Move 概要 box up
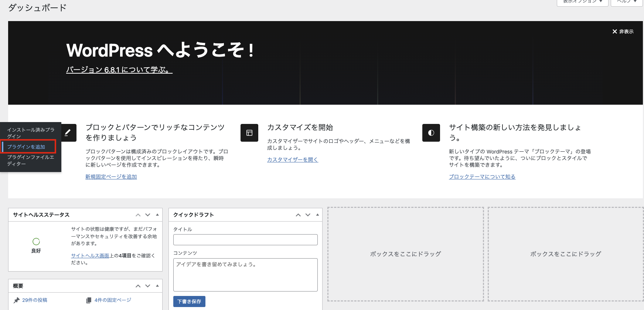Image resolution: width=644 pixels, height=310 pixels. [138, 286]
